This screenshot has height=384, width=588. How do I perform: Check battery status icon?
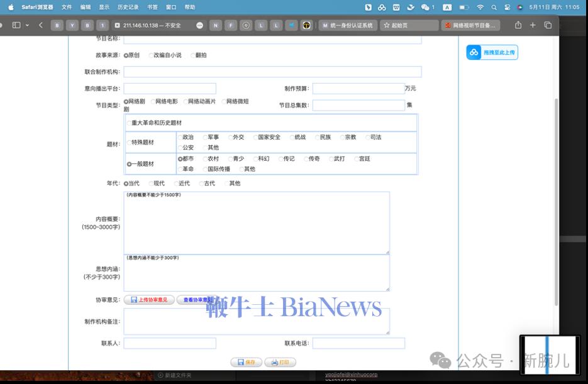pos(464,7)
